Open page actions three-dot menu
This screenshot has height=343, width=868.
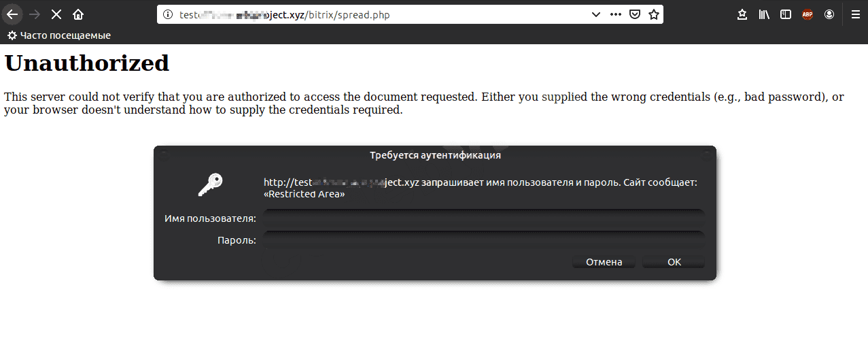615,14
